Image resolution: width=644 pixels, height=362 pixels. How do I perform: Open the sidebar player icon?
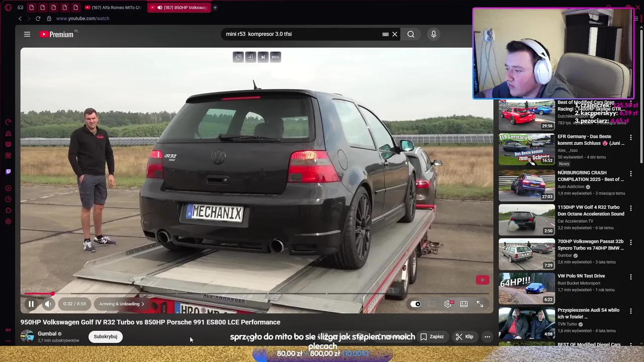click(x=8, y=189)
